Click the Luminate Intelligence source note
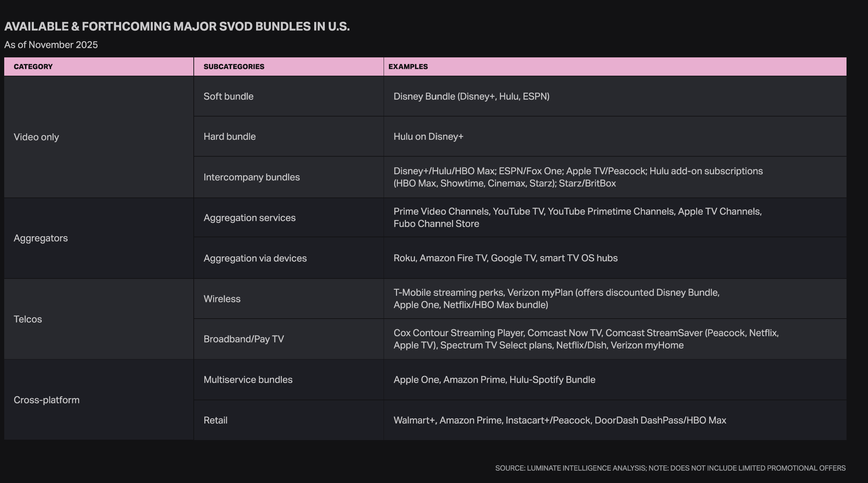The width and height of the screenshot is (868, 483). coord(670,468)
